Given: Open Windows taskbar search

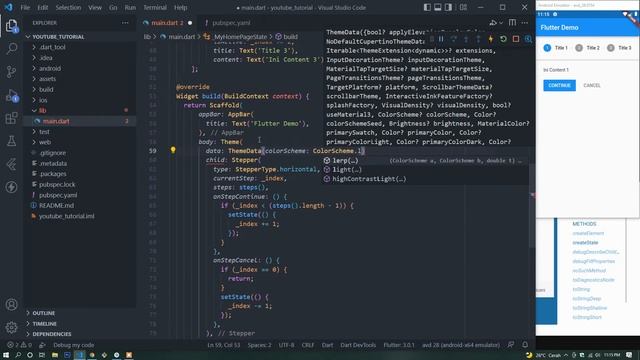Looking at the screenshot, I should point(18,355).
